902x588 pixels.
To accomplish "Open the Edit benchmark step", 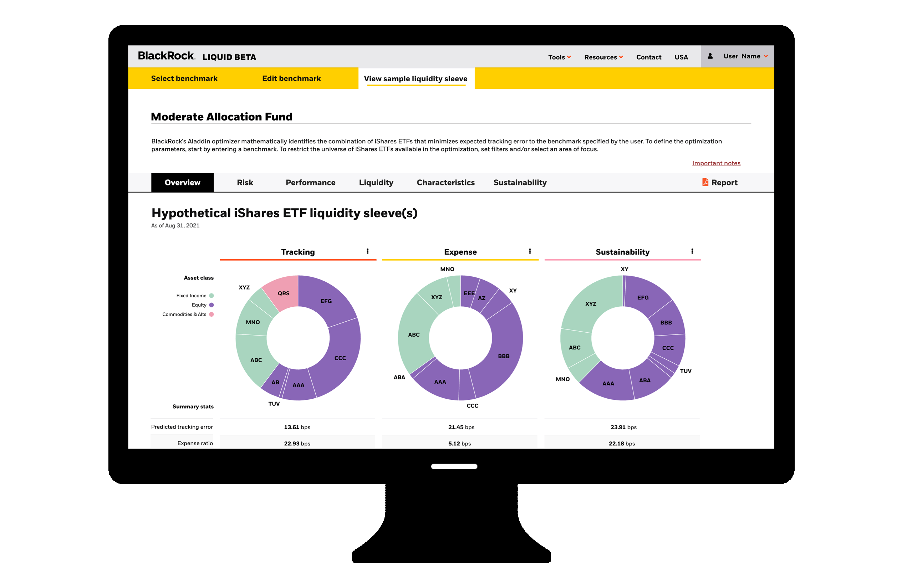I will (291, 78).
